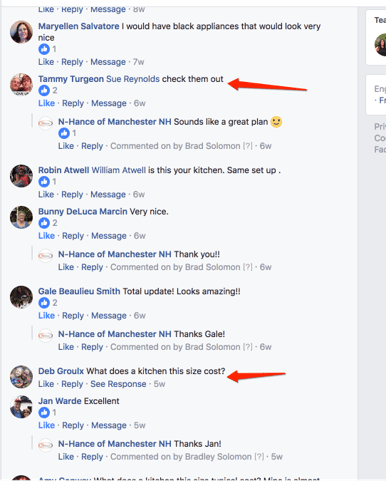Click like reaction icon under Jan Warde's comment

pos(44,413)
